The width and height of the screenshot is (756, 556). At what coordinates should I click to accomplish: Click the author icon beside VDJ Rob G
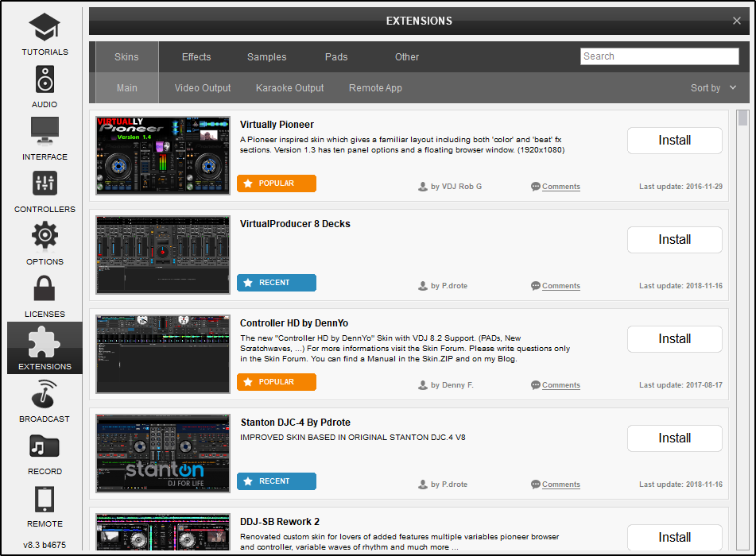[423, 187]
